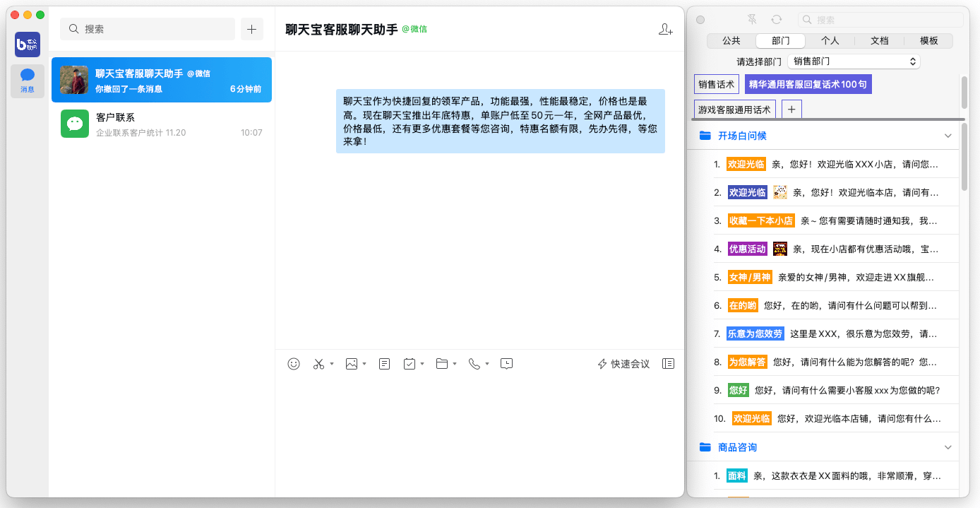
Task: Click the scissors screenshot tool icon
Action: [318, 364]
